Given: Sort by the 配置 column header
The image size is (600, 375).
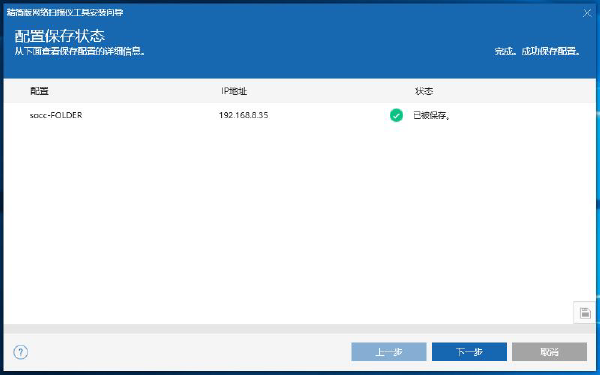Looking at the screenshot, I should click(39, 91).
